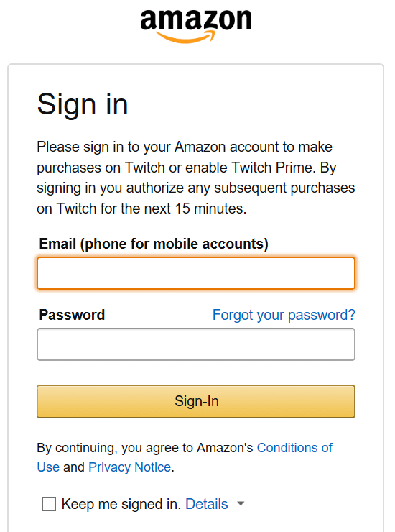395x532 pixels.
Task: Click the 'By continuing, you agree' text
Action: (108, 448)
